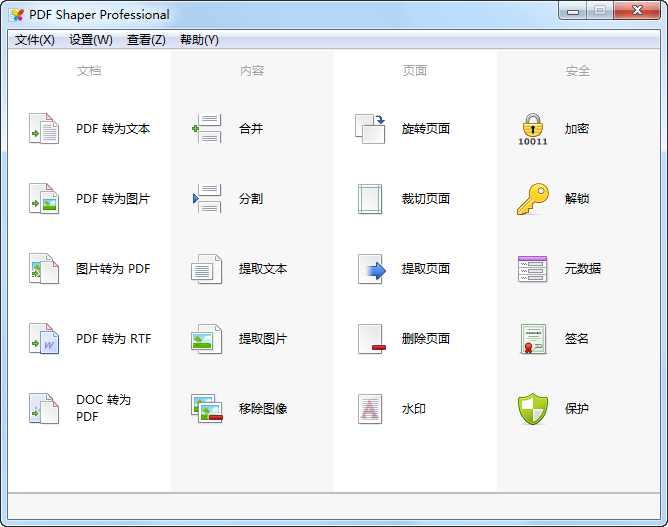This screenshot has width=668, height=527.
Task: Click the PDF 转为图片 label
Action: click(x=113, y=199)
